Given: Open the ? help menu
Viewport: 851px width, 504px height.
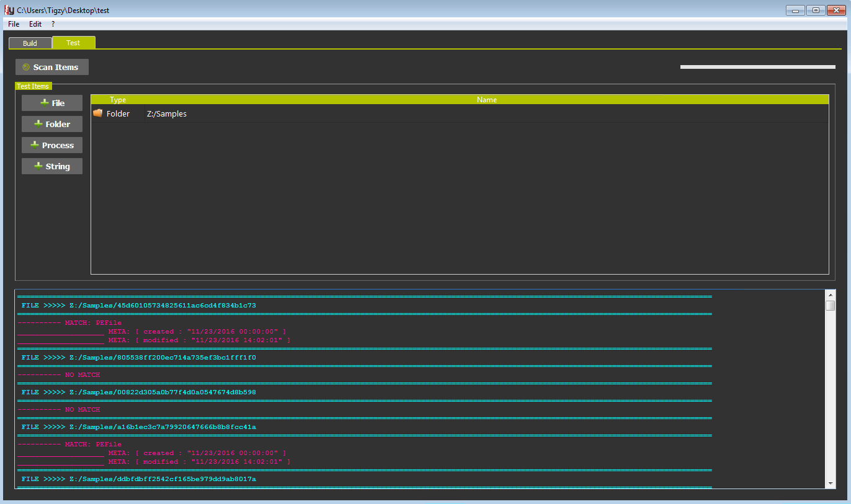Looking at the screenshot, I should point(53,24).
